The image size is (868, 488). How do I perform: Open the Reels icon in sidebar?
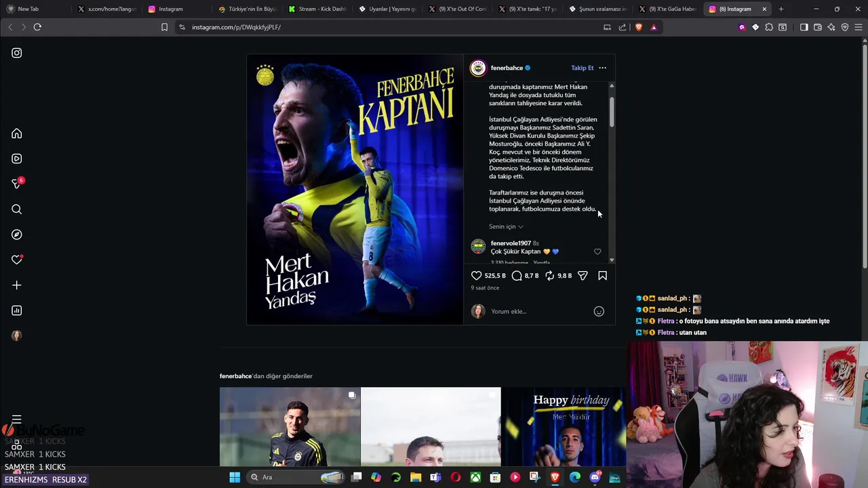(x=17, y=159)
